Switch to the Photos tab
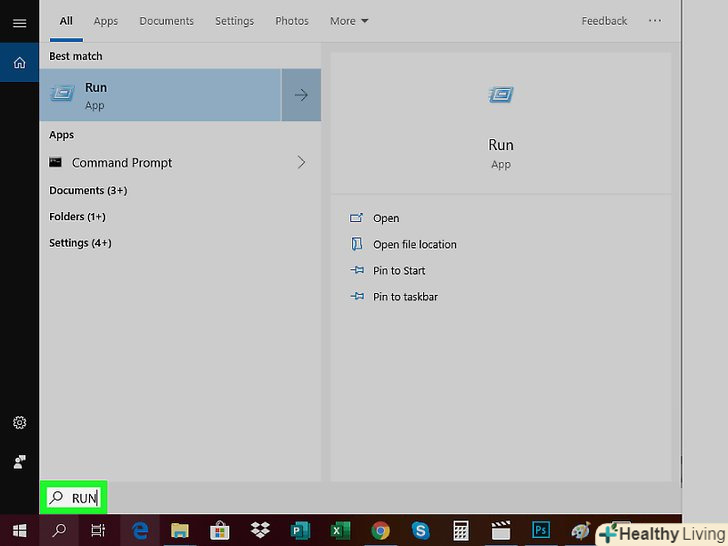This screenshot has width=728, height=546. 292,21
